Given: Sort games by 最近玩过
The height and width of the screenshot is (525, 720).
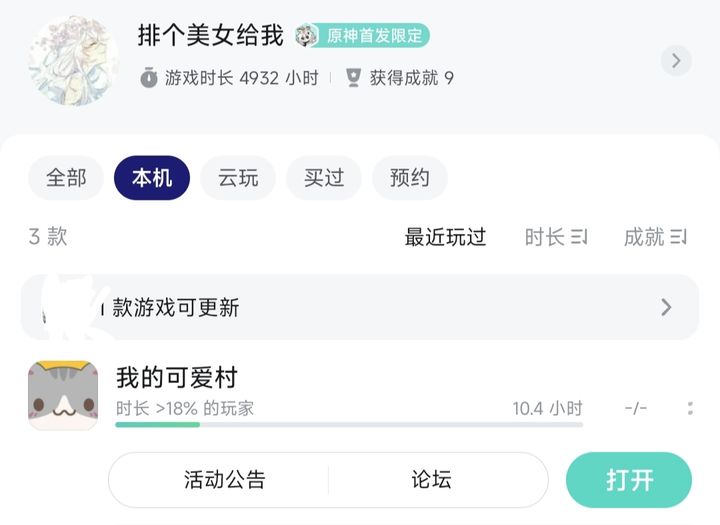Looking at the screenshot, I should [x=445, y=237].
